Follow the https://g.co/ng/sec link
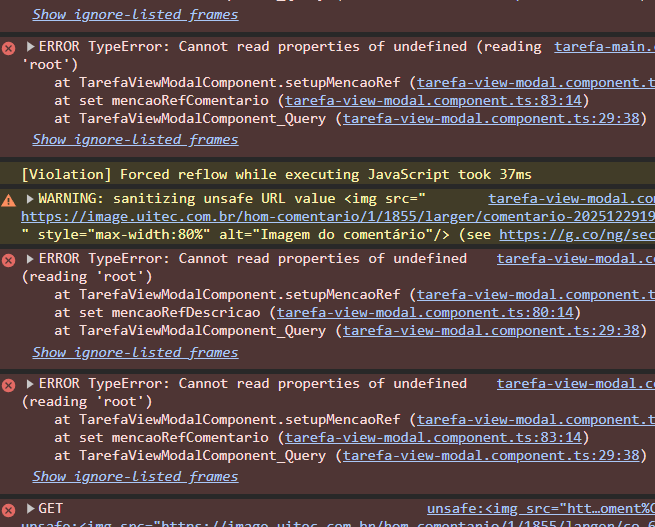Image resolution: width=655 pixels, height=527 pixels. pos(576,235)
